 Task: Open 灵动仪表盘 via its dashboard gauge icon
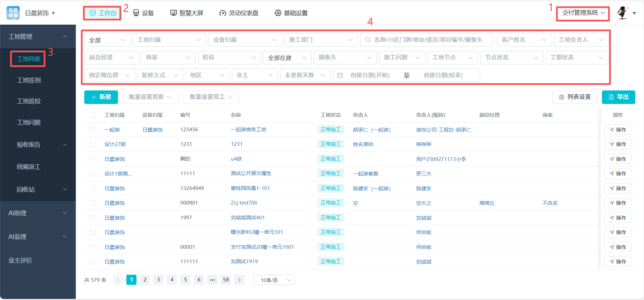[222, 13]
